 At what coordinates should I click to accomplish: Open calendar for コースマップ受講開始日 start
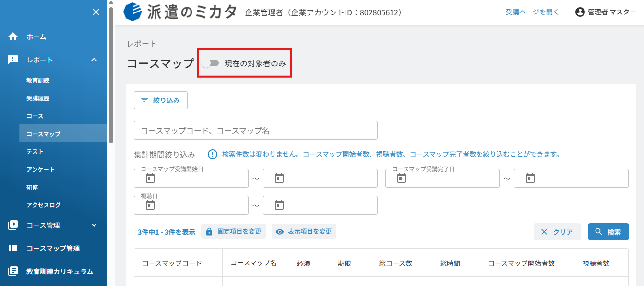pyautogui.click(x=150, y=178)
